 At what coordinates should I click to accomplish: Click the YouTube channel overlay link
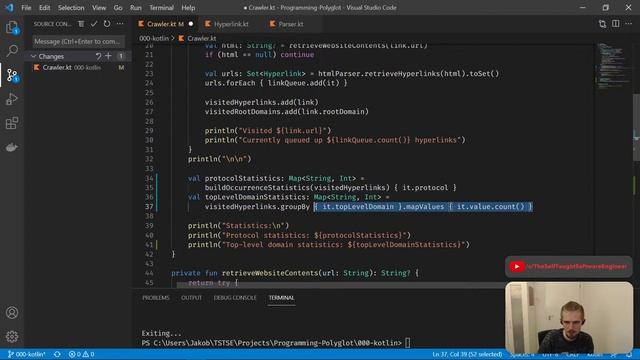(x=568, y=267)
